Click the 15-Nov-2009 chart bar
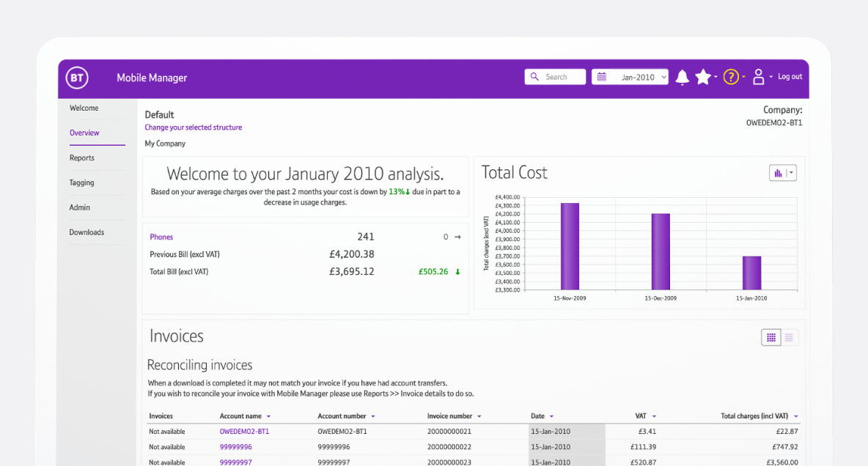The width and height of the screenshot is (868, 466). click(570, 246)
